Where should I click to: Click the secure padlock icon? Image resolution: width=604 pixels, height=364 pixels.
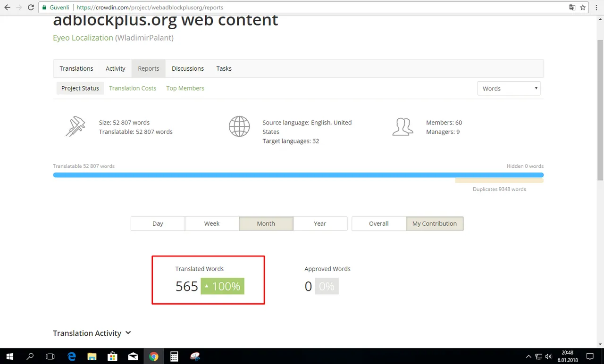44,8
